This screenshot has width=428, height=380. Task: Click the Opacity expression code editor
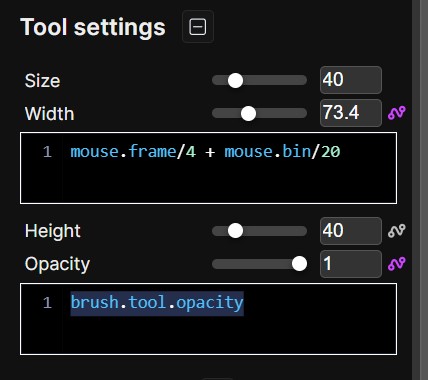[x=208, y=319]
